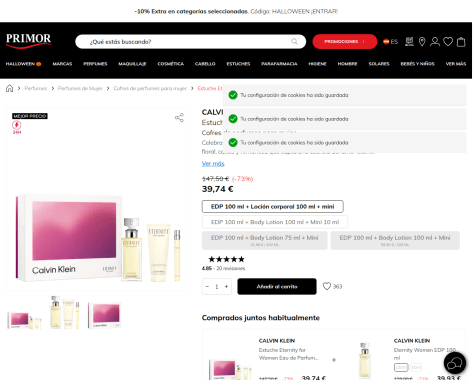Open the user account icon
The height and width of the screenshot is (380, 475).
click(435, 42)
